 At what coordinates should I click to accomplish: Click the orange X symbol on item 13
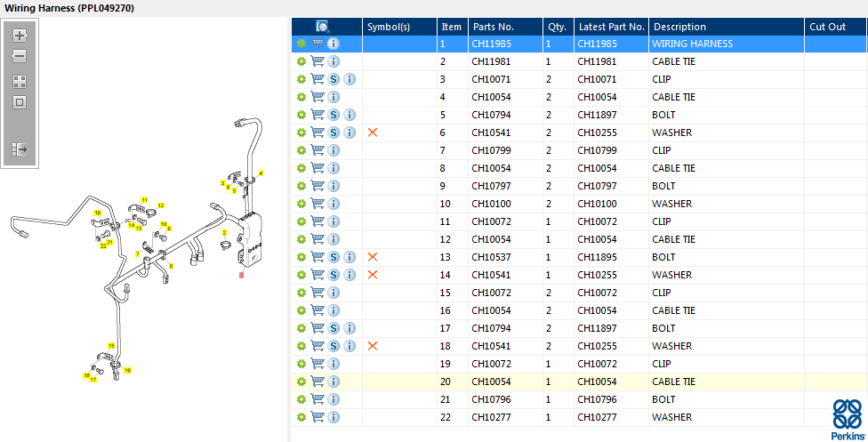[373, 257]
